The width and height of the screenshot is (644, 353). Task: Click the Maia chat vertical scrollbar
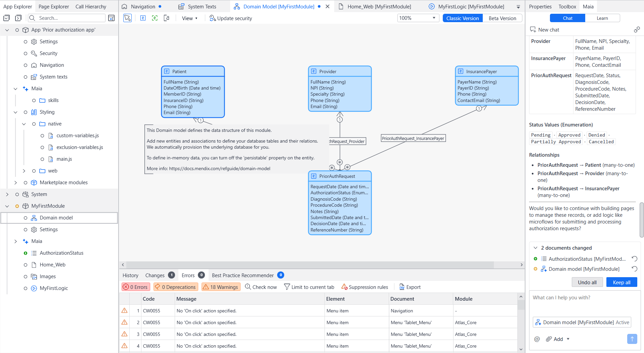click(641, 220)
